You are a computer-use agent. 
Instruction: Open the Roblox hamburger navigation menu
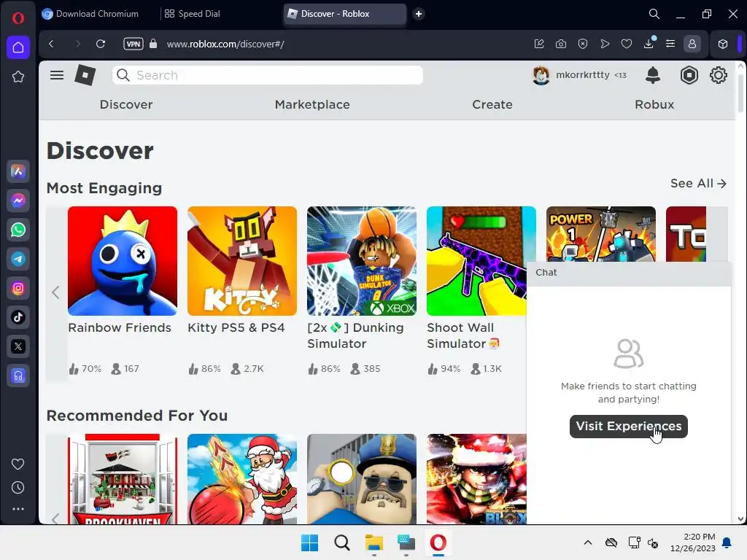click(57, 75)
